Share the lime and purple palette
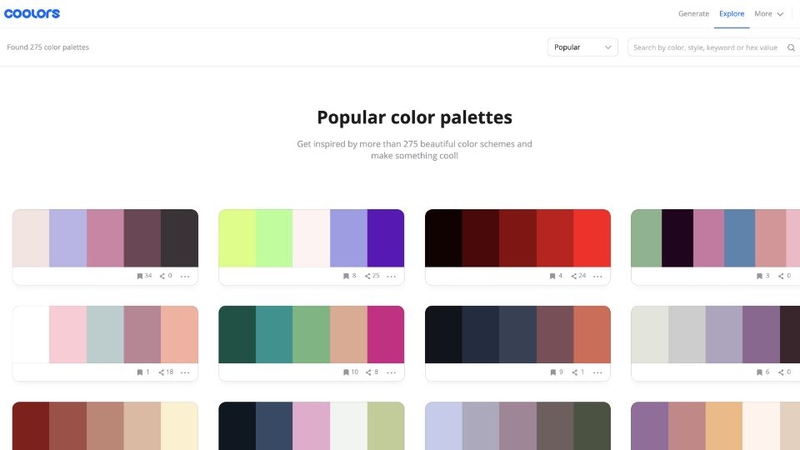 [x=369, y=275]
